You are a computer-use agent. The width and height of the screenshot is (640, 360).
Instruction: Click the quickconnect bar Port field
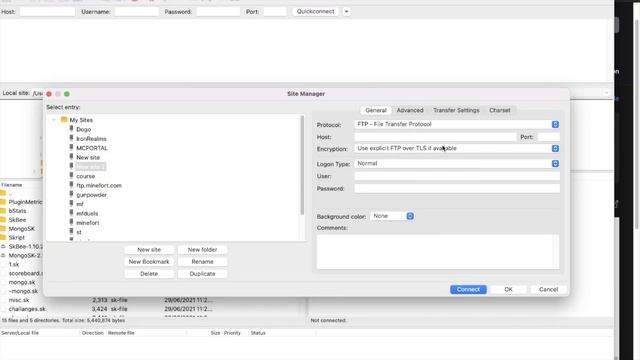275,12
